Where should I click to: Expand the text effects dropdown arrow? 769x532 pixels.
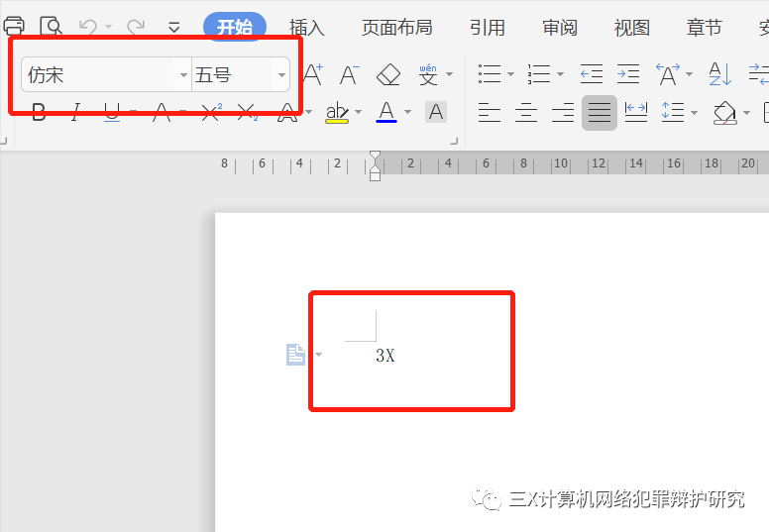coord(308,112)
